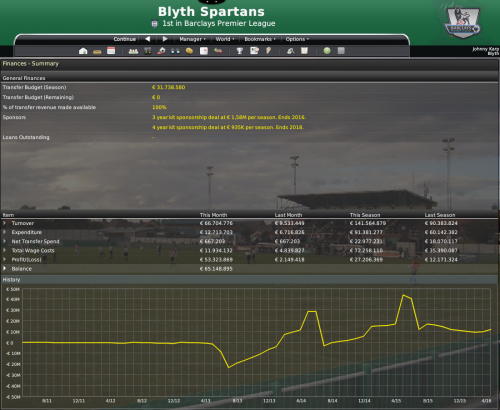Viewport: 500px width, 410px height.
Task: Click the small club badge beside league position
Action: click(x=154, y=24)
